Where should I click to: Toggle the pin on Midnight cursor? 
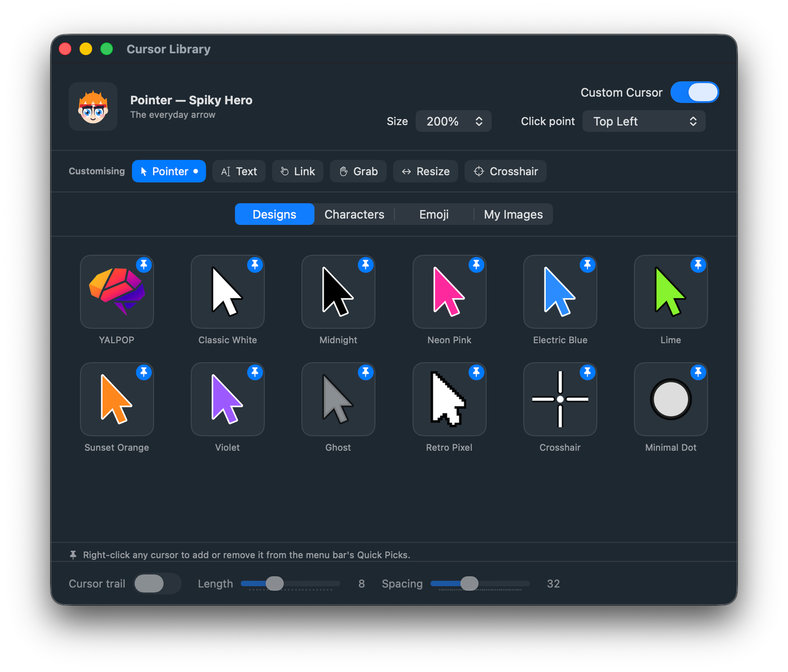coord(366,265)
